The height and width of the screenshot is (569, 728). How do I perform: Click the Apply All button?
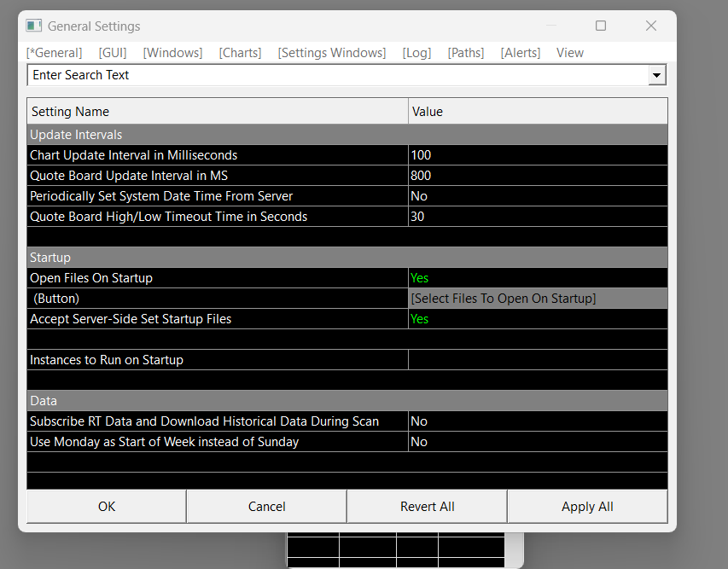(587, 507)
